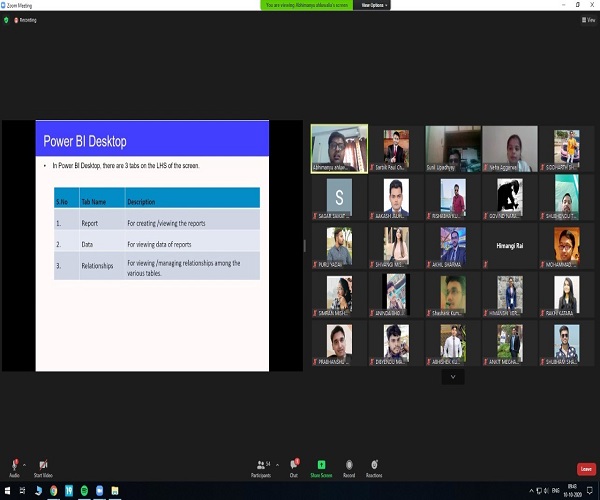Click the green encryption shield icon
600x500 pixels.
pos(6,20)
